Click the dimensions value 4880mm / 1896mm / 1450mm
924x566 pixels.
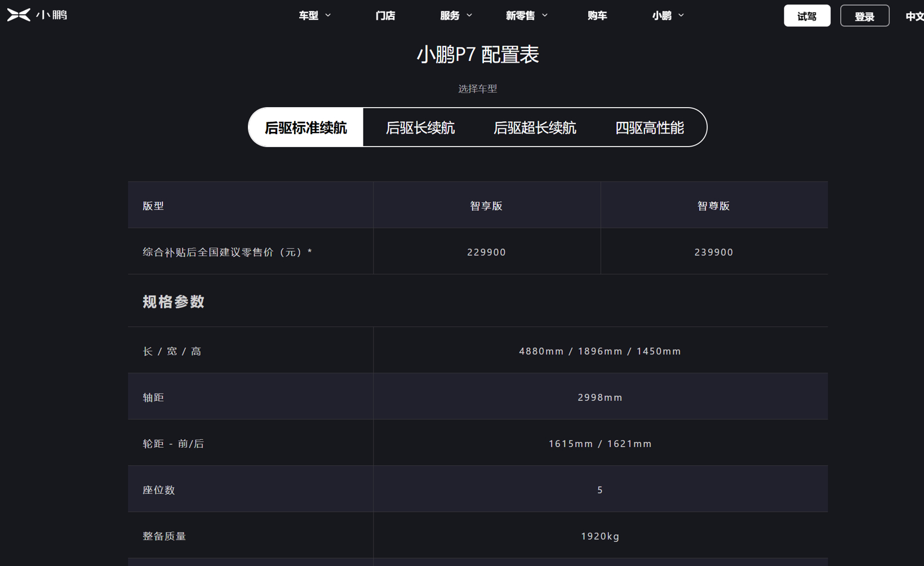click(600, 351)
